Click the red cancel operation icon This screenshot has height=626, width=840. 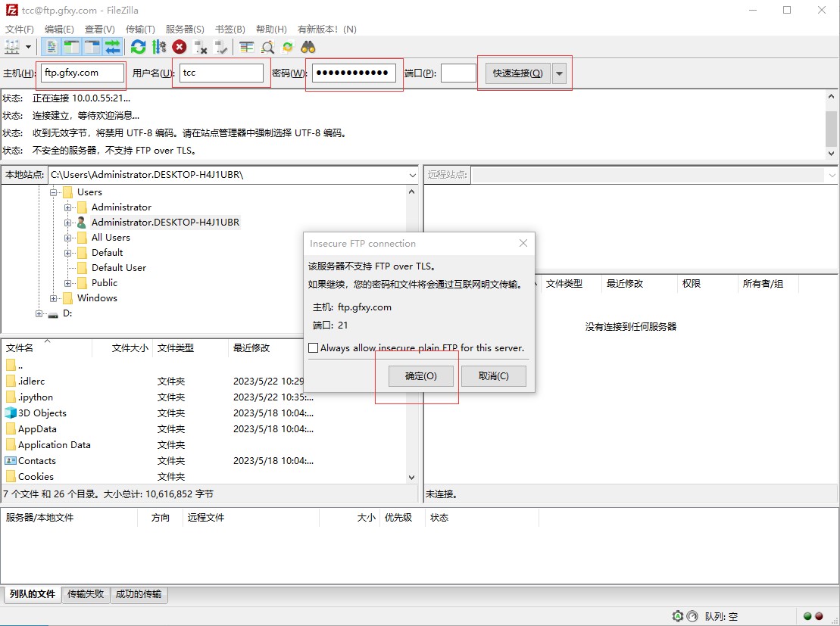180,47
